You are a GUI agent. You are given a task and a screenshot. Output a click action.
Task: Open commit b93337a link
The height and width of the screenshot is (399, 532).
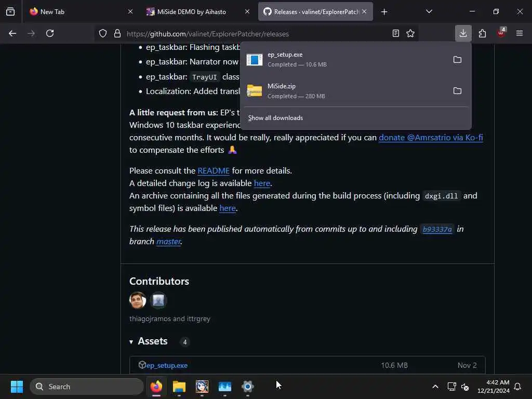coord(437,229)
